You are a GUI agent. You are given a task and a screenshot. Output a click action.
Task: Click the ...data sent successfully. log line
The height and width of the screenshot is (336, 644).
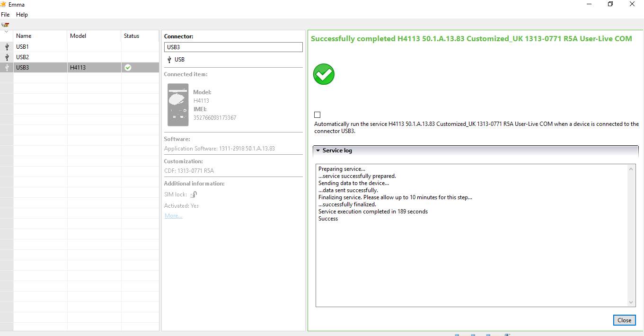(x=348, y=190)
